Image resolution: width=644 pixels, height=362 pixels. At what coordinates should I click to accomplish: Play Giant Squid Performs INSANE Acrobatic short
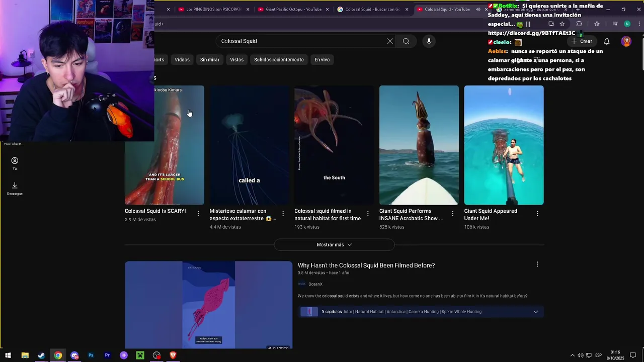419,145
